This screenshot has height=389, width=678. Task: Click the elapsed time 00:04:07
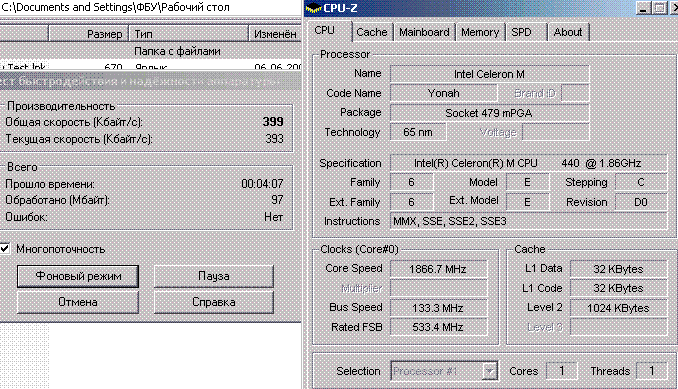(x=262, y=184)
